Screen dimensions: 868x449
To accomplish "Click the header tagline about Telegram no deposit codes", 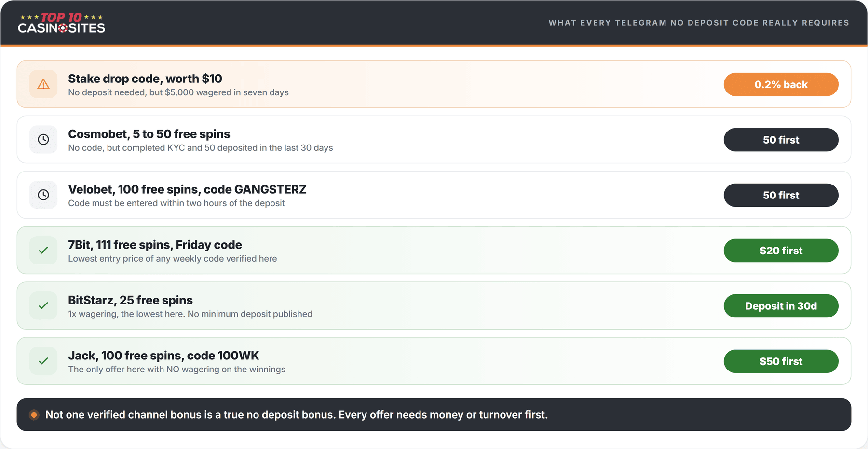I will pos(699,23).
